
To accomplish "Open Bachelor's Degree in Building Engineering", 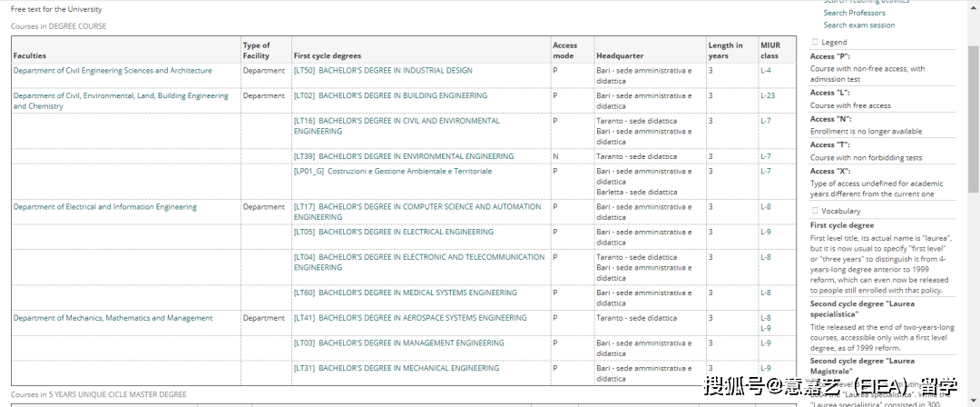I will pos(402,95).
